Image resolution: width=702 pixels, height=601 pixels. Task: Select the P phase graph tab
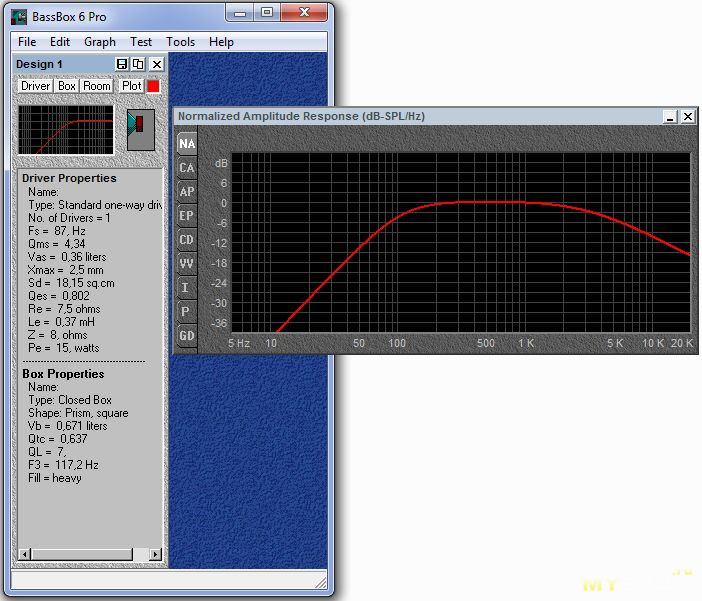[x=187, y=311]
